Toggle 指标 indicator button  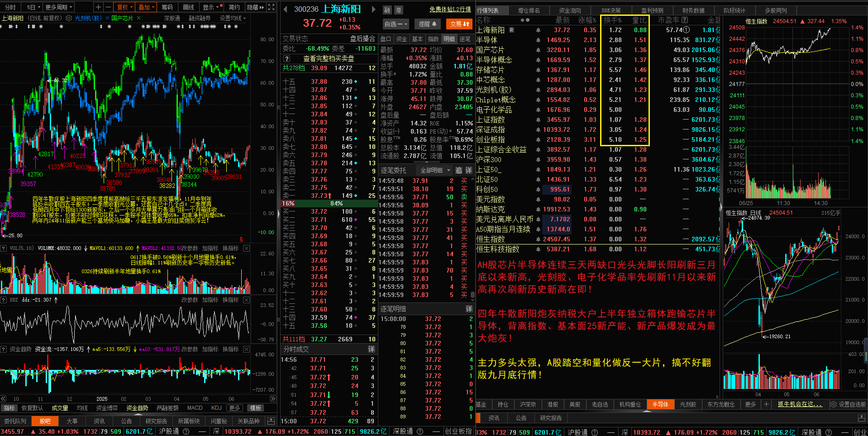point(10,408)
